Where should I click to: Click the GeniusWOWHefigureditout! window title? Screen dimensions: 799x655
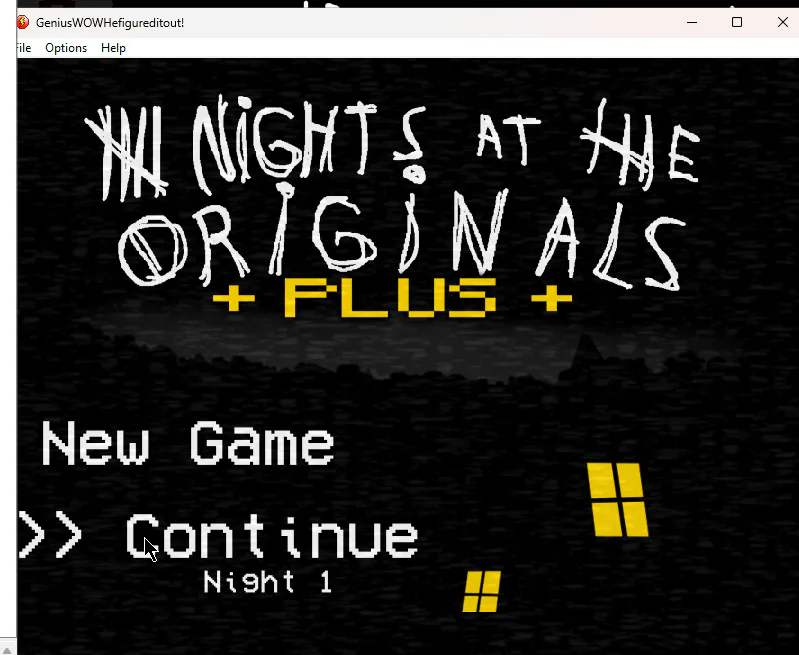point(110,23)
